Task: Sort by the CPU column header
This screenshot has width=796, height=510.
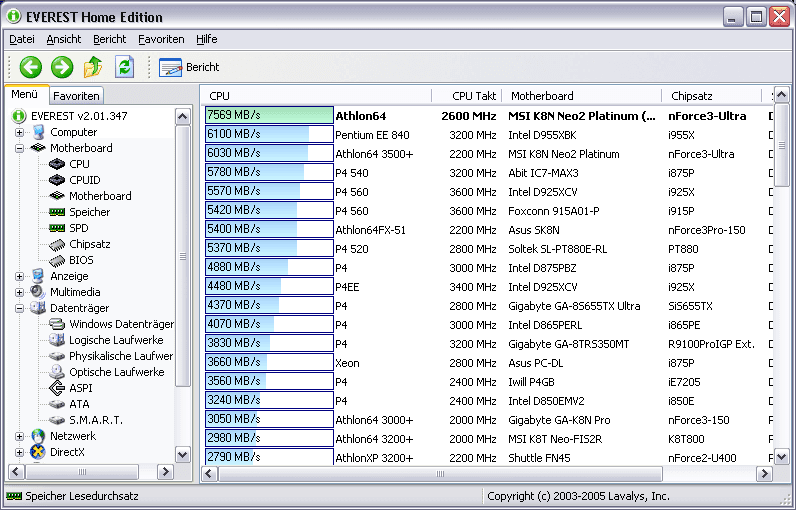Action: 317,96
